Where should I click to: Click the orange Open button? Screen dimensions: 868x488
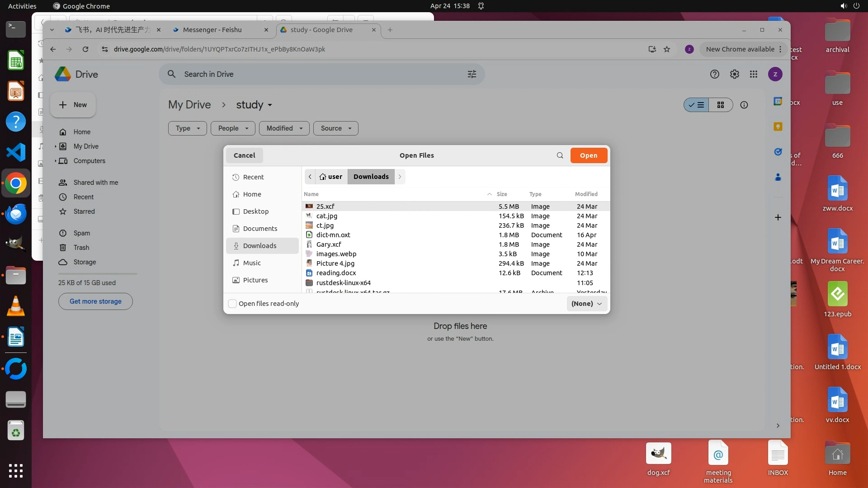point(588,155)
